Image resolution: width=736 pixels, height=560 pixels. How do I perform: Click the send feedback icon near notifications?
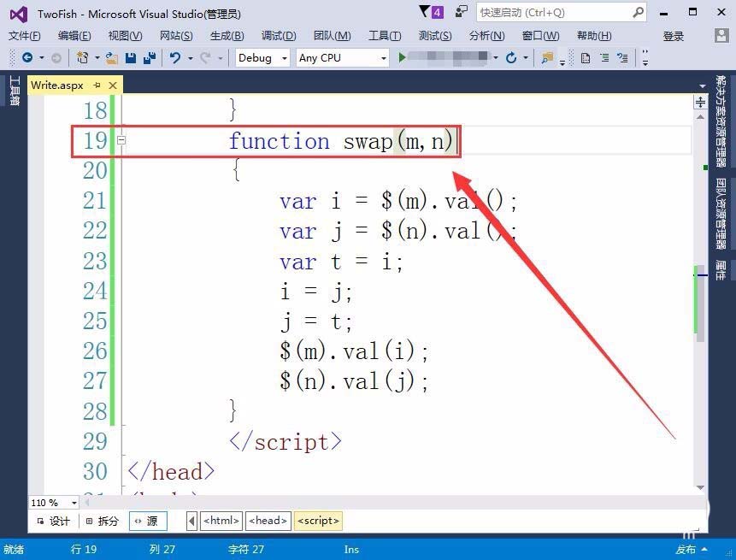pyautogui.click(x=458, y=11)
